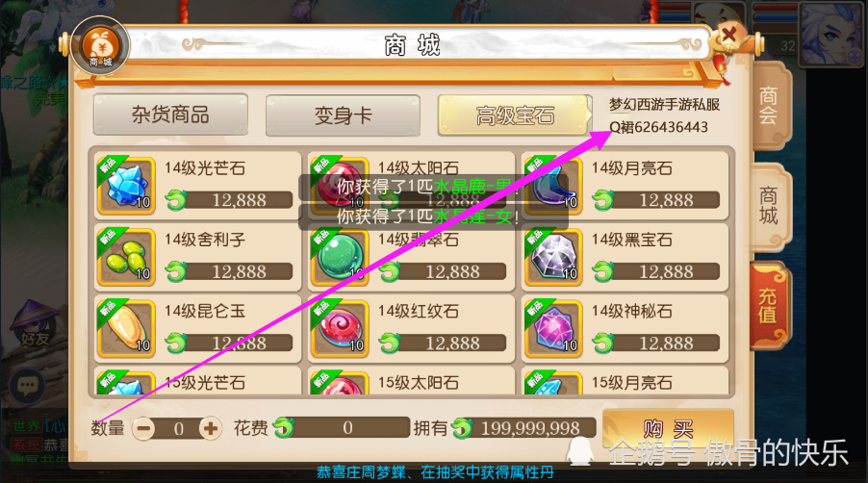
Task: Select the 14级月亮石 crescent gem icon
Action: click(x=553, y=186)
